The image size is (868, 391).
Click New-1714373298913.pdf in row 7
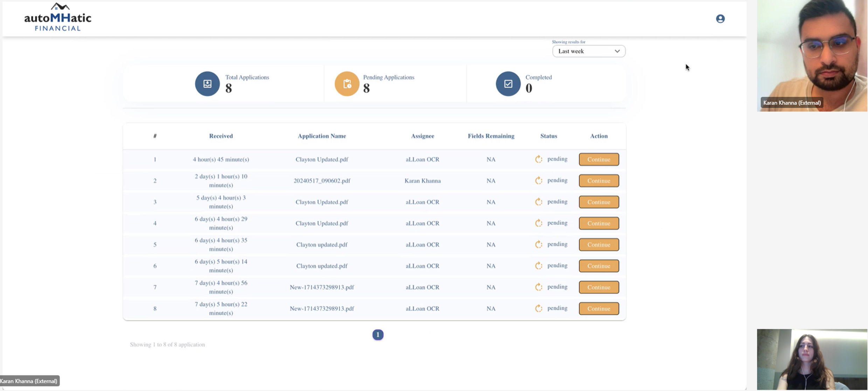click(321, 287)
